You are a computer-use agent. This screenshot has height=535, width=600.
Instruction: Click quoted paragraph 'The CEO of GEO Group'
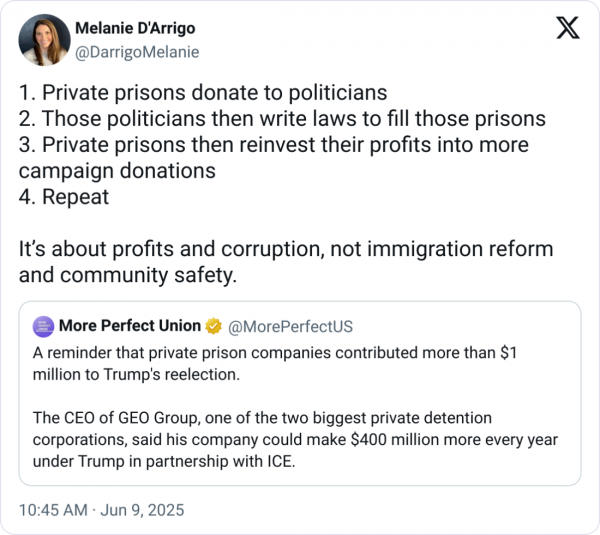pos(295,439)
